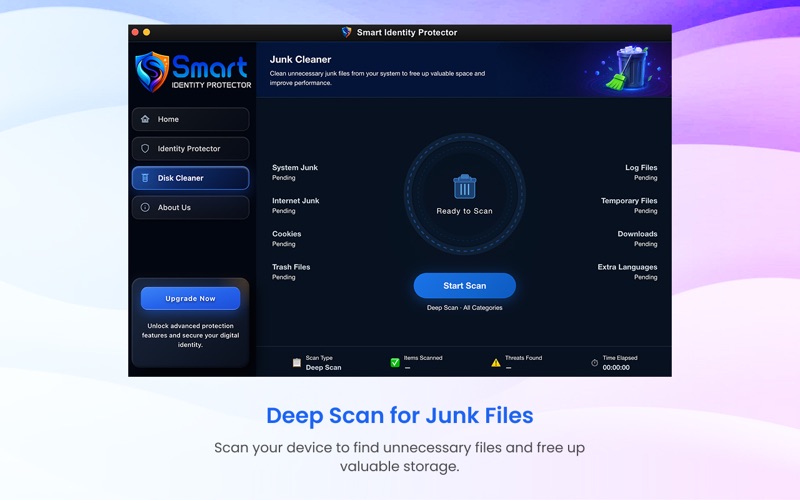Select the Disk Cleaner section
This screenshot has height=500, width=800.
pyautogui.click(x=191, y=178)
